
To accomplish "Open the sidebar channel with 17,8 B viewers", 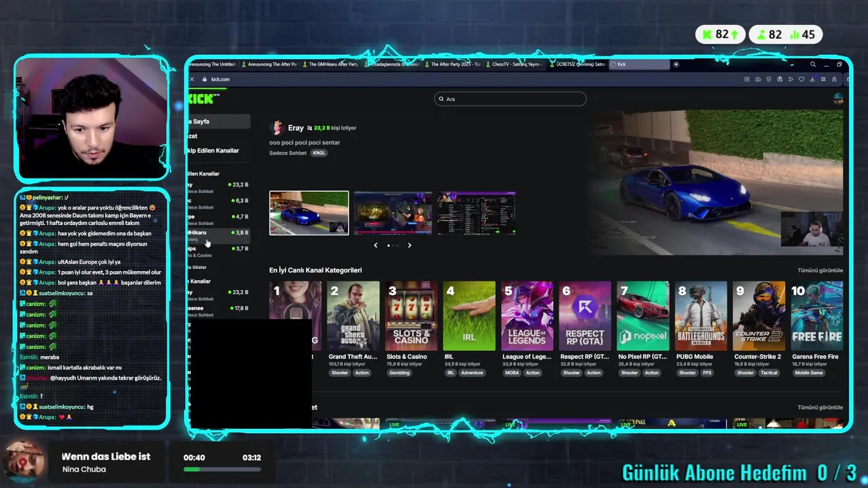I will click(219, 310).
